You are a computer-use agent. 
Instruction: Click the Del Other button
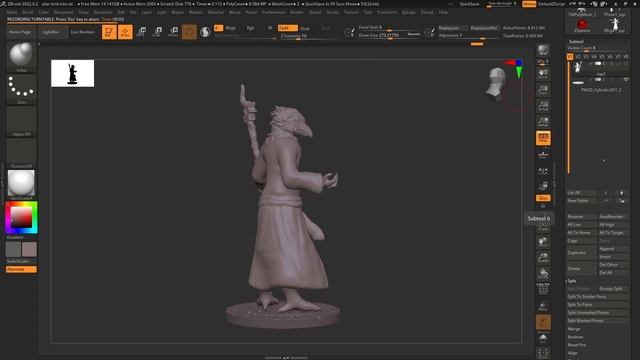point(613,264)
